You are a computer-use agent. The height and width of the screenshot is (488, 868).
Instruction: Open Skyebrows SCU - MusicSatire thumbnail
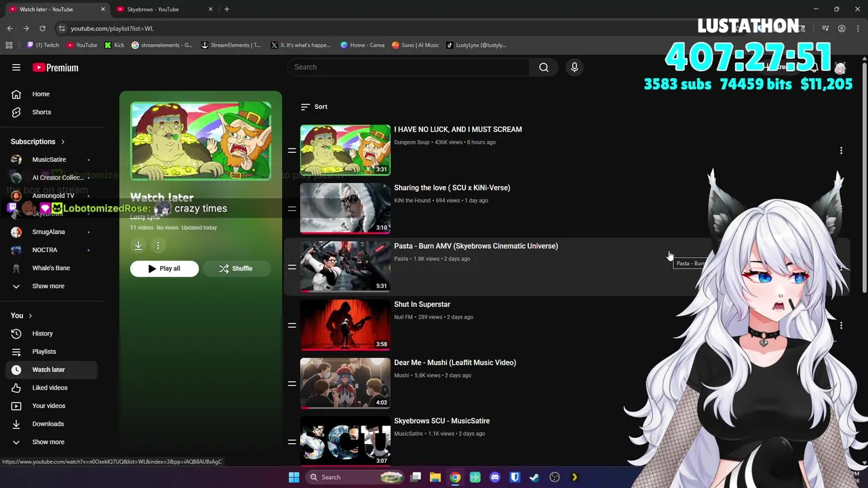pos(345,441)
